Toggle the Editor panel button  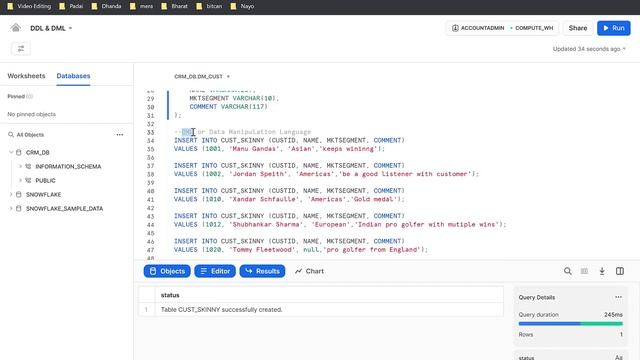pyautogui.click(x=215, y=271)
